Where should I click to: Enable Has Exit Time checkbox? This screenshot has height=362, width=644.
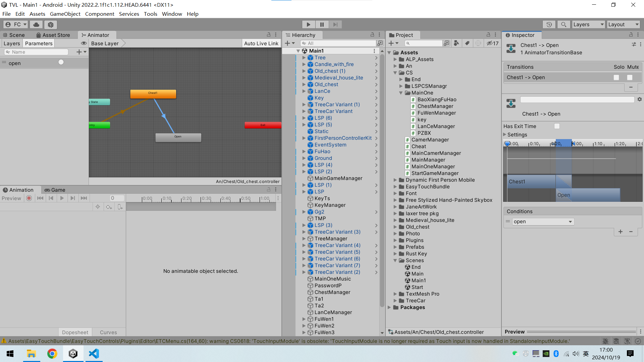click(x=557, y=126)
